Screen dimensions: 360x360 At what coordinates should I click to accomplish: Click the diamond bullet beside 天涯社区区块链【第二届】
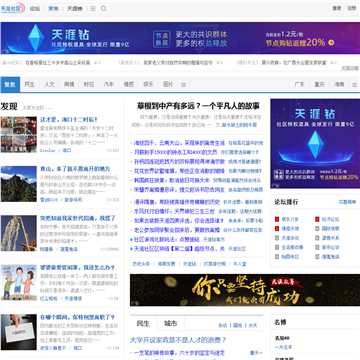click(131, 249)
